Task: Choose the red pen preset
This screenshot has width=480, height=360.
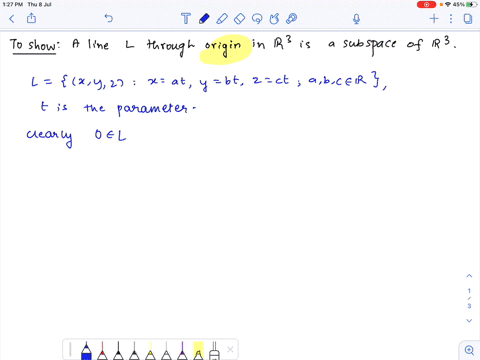Action: pos(102,351)
